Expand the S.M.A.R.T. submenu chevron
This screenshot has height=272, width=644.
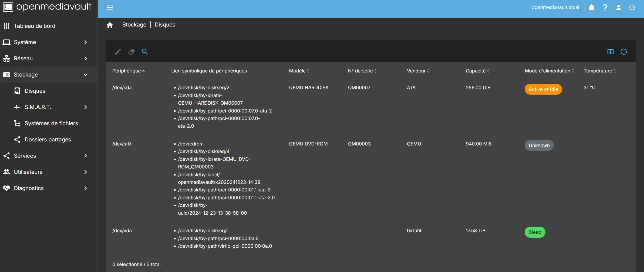(x=86, y=107)
